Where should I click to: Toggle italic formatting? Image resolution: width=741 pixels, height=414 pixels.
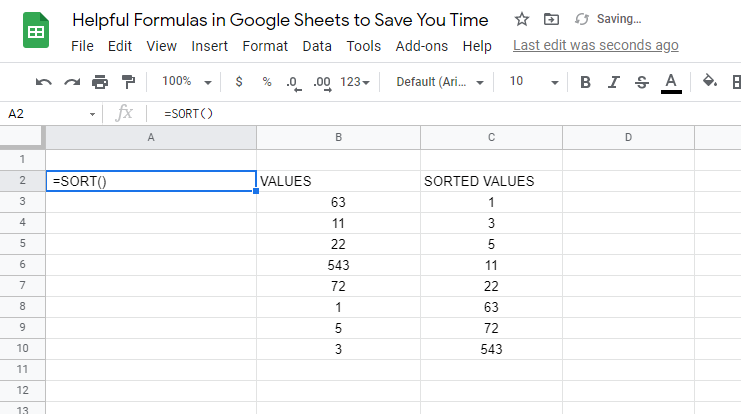click(x=613, y=82)
